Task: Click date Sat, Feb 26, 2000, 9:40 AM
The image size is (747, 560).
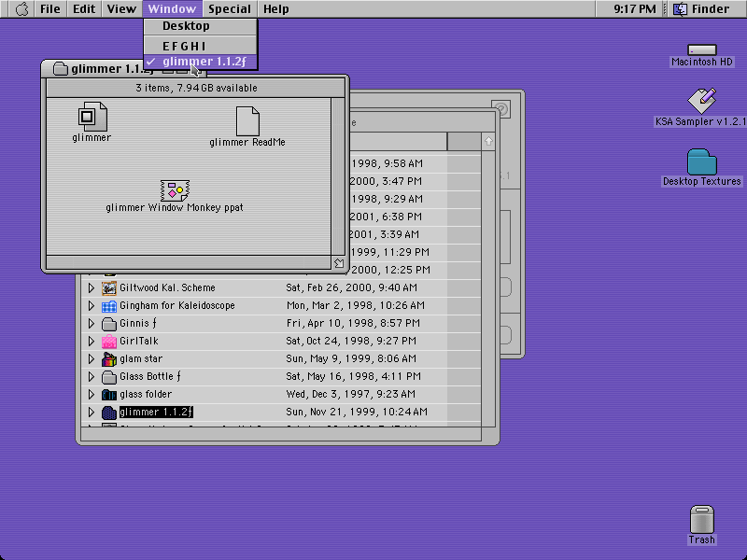Action: point(352,288)
